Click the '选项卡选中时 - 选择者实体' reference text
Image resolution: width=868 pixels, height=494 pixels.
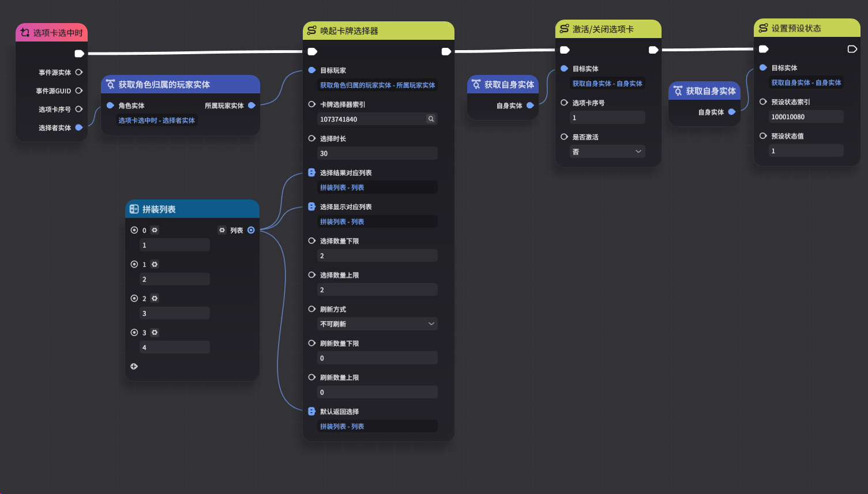tap(157, 120)
